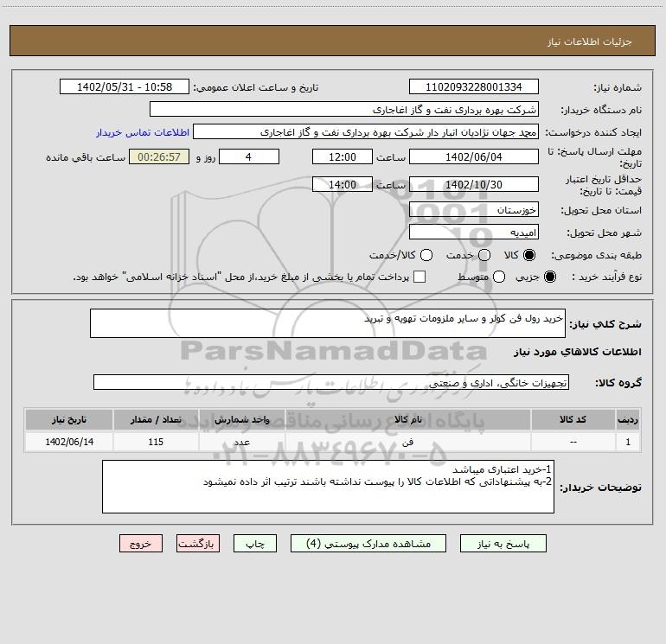Click the need date cell 1402/06/14
Screen dimensions: 666x644
click(x=69, y=442)
